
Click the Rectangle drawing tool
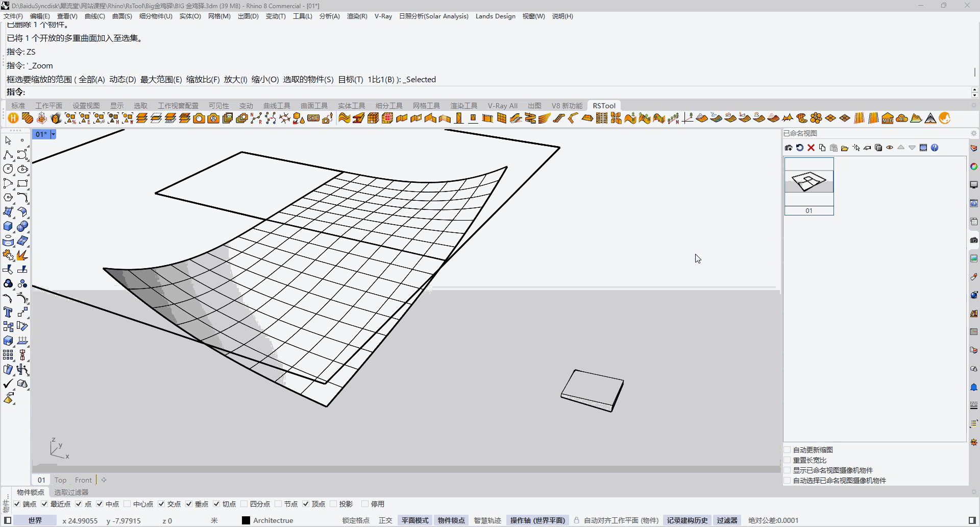22,183
